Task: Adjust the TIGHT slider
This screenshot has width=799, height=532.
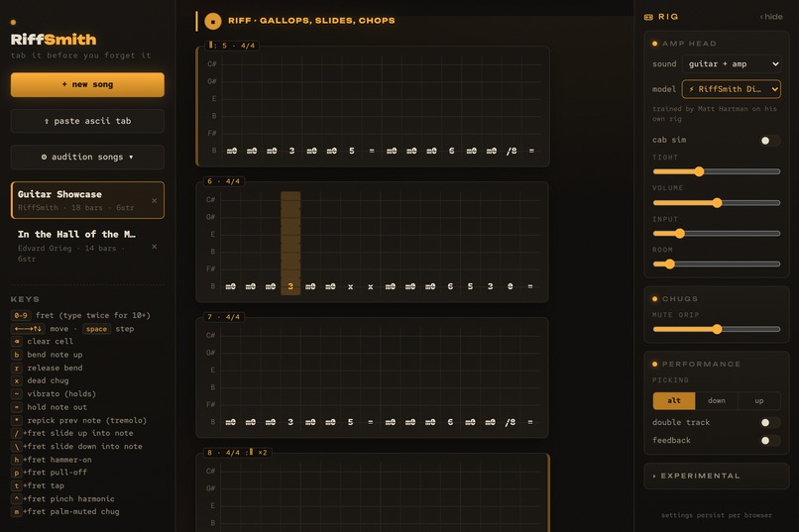Action: tap(717, 172)
